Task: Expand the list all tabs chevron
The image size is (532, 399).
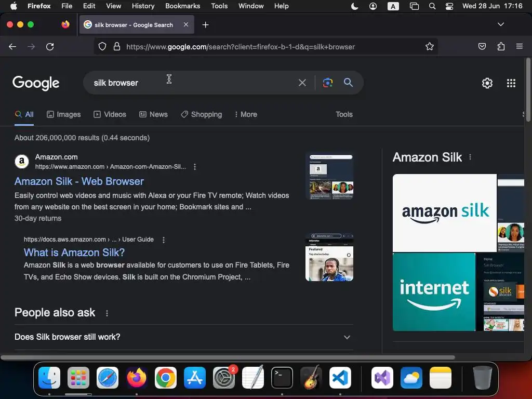Action: click(x=501, y=24)
